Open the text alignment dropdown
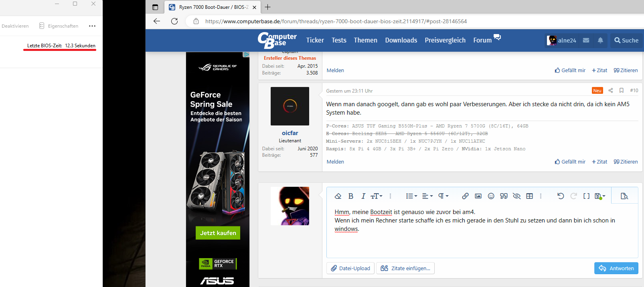The image size is (644, 287). click(x=427, y=196)
